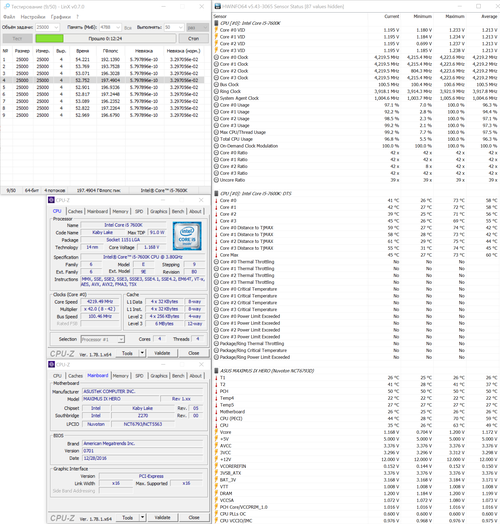Click the icon beside Uncore Ratio
The image size is (500, 524).
tap(216, 180)
